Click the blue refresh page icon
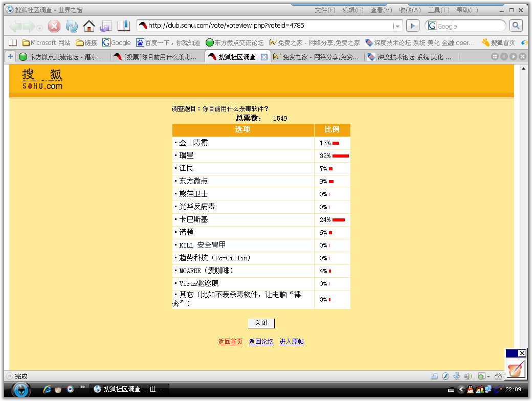The width and height of the screenshot is (532, 401). click(x=72, y=26)
